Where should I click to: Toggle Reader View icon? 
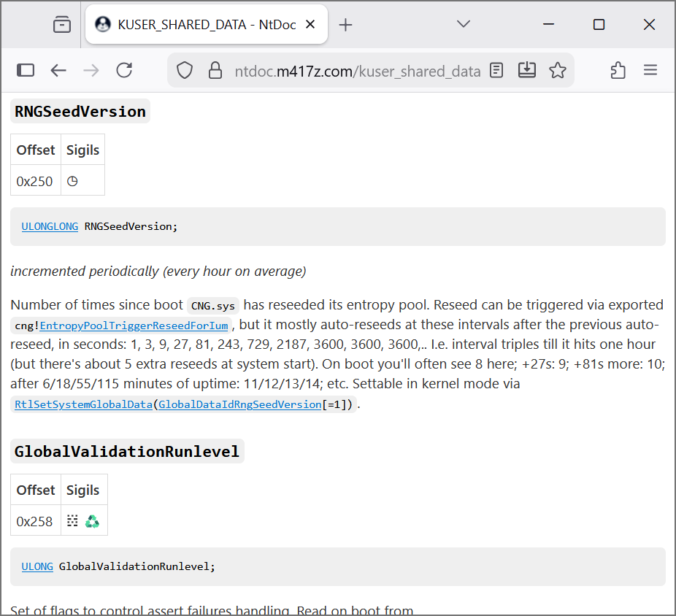(x=496, y=70)
